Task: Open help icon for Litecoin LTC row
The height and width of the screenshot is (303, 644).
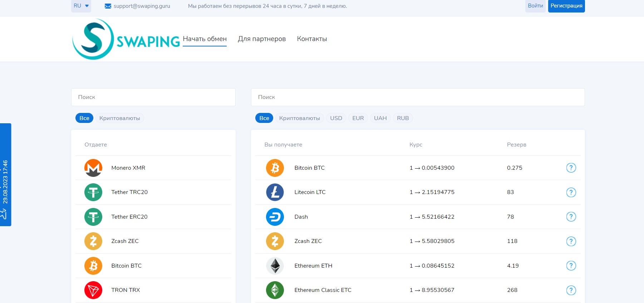Action: (x=571, y=192)
